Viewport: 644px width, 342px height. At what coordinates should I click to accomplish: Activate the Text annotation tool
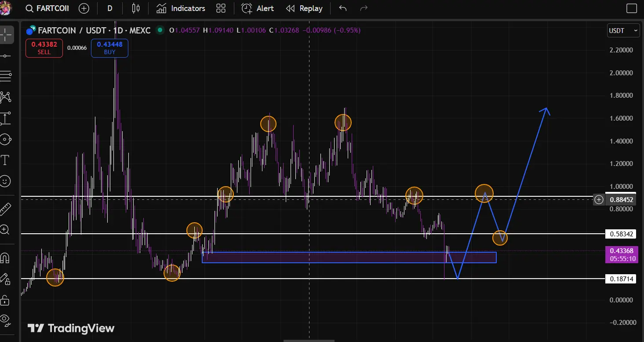point(6,160)
